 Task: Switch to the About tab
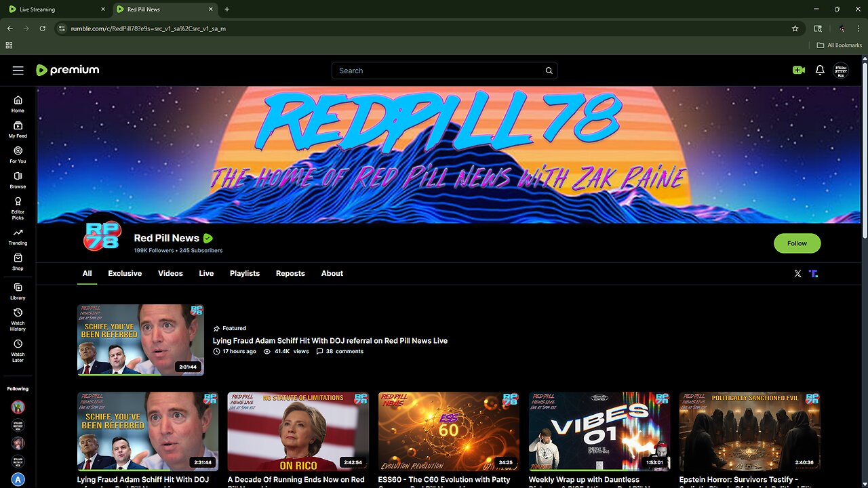tap(332, 273)
